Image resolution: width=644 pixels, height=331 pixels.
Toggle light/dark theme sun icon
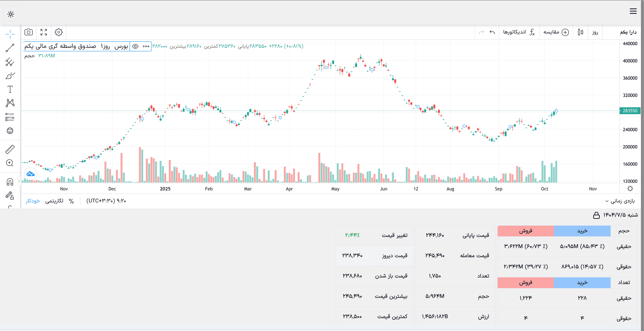(x=11, y=14)
